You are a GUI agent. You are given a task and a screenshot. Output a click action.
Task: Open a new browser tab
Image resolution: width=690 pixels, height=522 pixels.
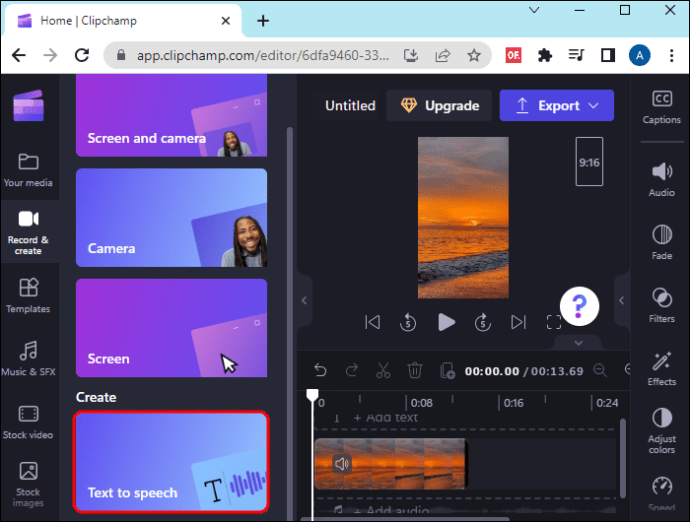click(x=263, y=21)
